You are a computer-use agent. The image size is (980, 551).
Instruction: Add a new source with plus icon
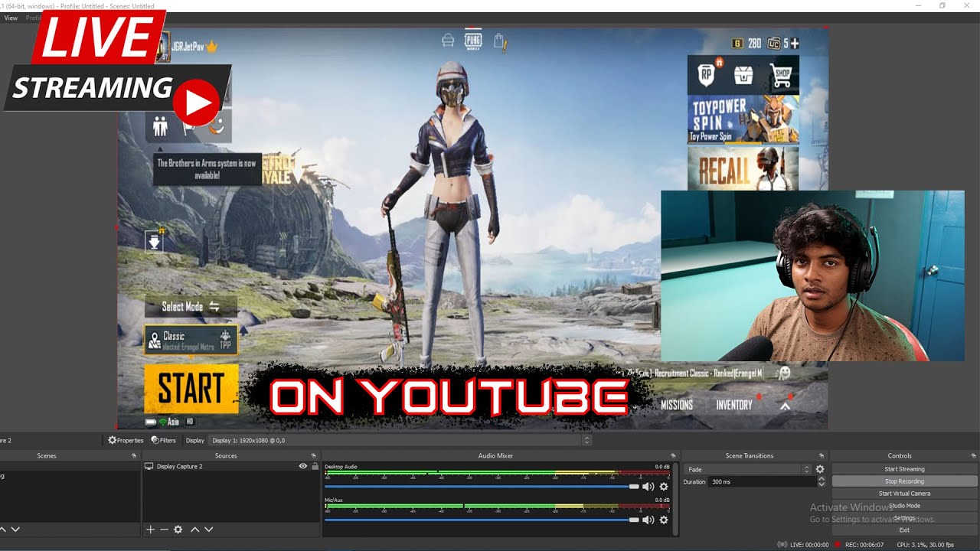[x=151, y=529]
